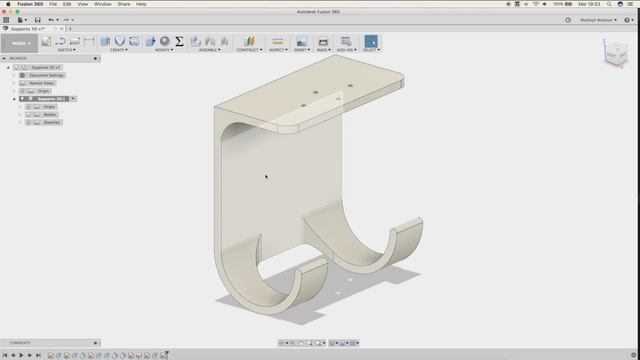
Task: Open the File menu in menu bar
Action: (53, 4)
